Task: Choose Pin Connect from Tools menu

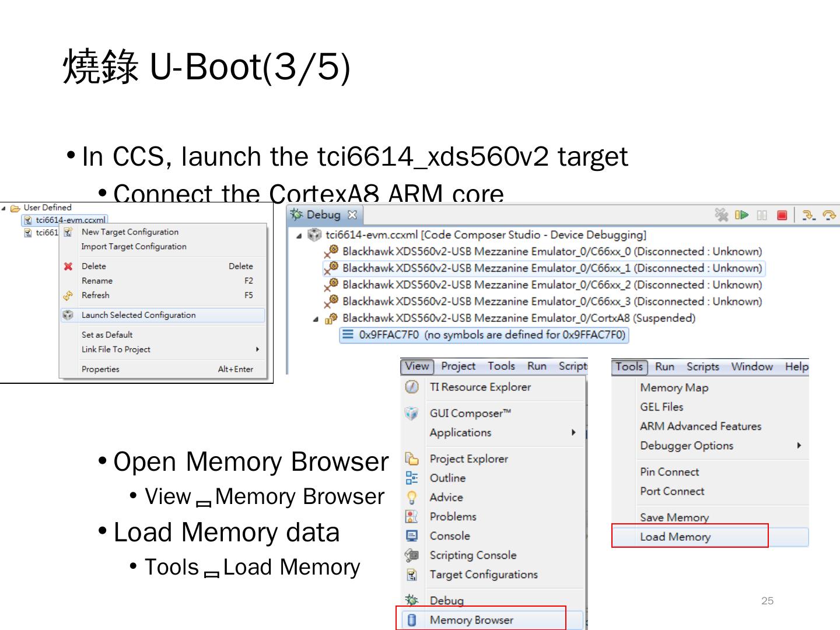Action: (x=710, y=472)
